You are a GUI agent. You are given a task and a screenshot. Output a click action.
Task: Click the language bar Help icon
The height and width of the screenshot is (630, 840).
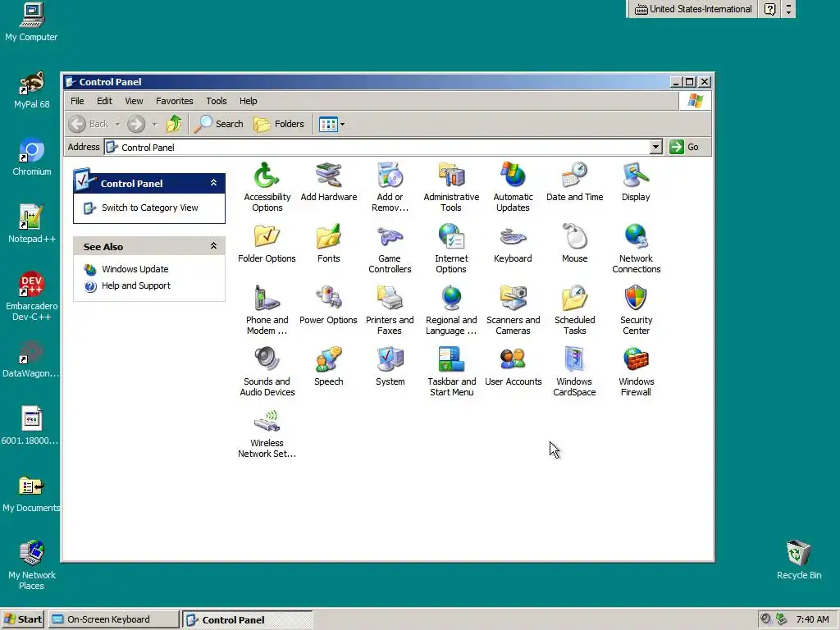click(769, 9)
